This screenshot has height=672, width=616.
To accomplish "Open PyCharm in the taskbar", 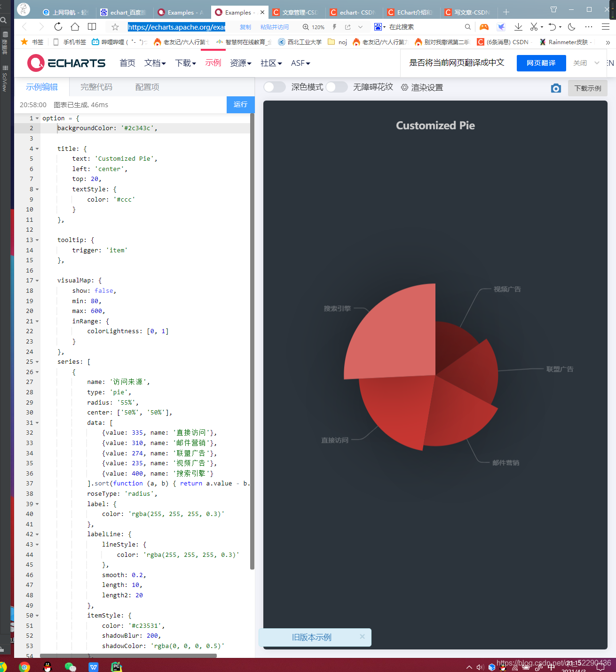I will click(117, 666).
